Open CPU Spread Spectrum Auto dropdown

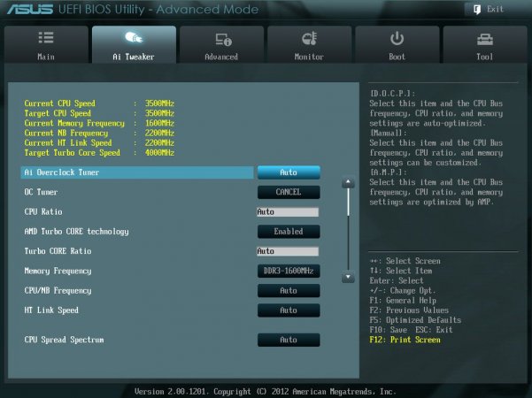point(289,340)
